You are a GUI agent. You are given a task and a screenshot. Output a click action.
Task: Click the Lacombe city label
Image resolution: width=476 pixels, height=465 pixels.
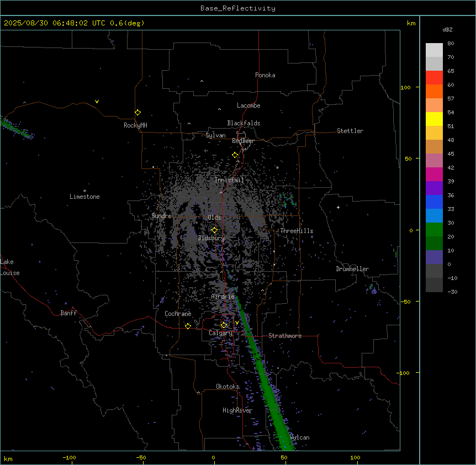click(248, 105)
